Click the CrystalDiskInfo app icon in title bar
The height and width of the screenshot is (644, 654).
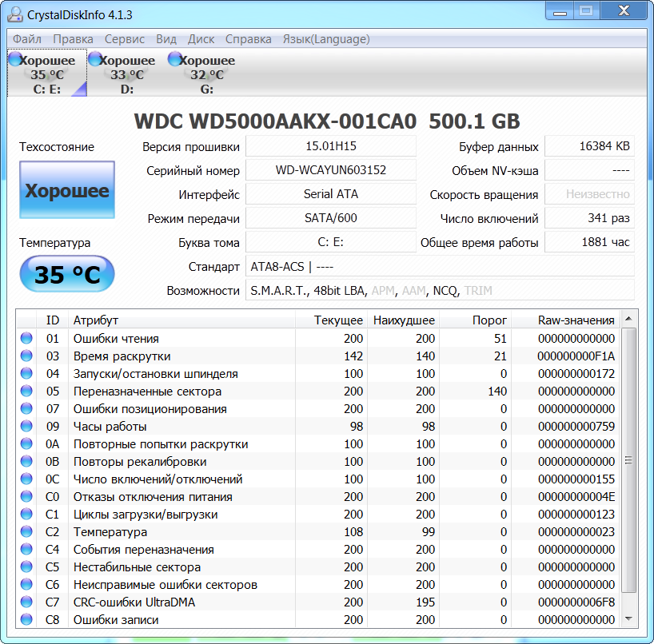[x=15, y=14]
